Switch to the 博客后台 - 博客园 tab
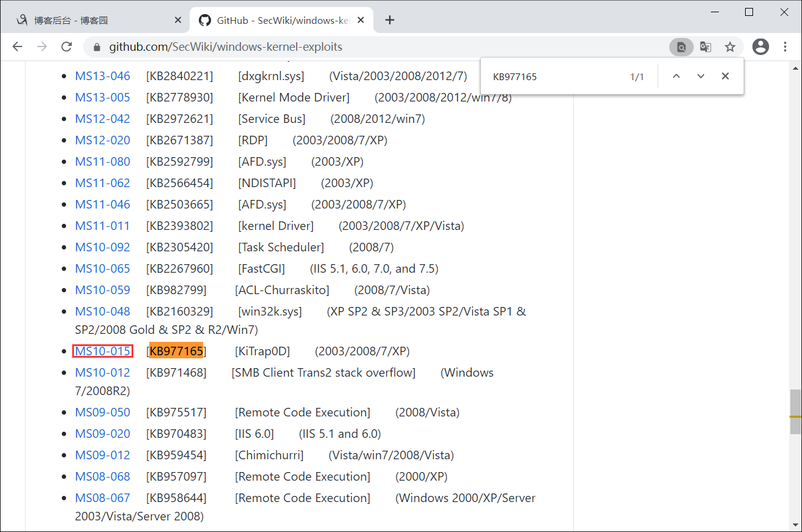 click(98, 20)
